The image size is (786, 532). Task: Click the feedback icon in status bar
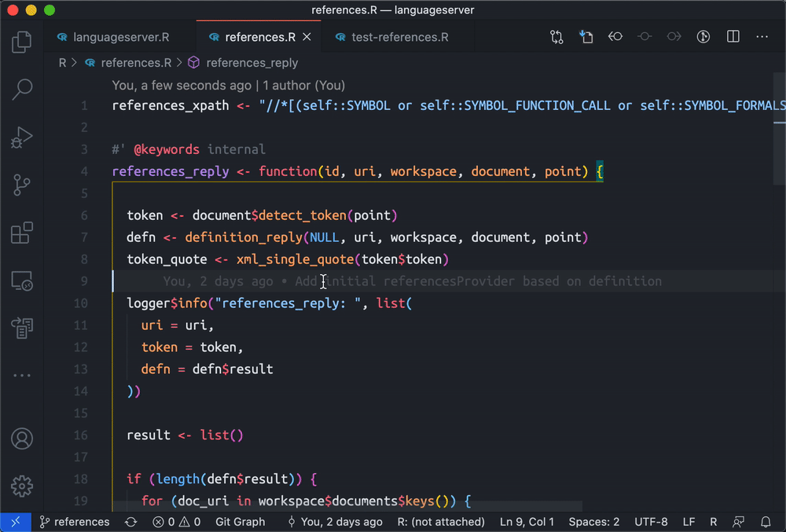coord(738,522)
